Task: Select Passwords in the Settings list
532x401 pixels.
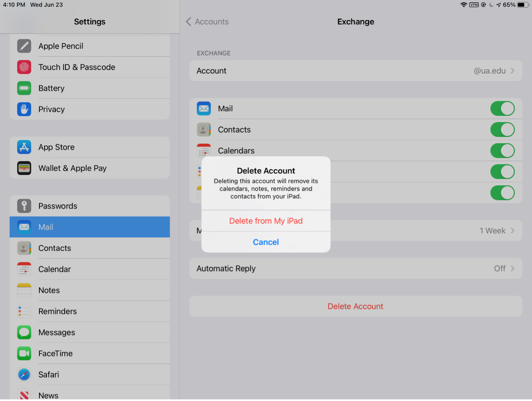Action: point(90,206)
